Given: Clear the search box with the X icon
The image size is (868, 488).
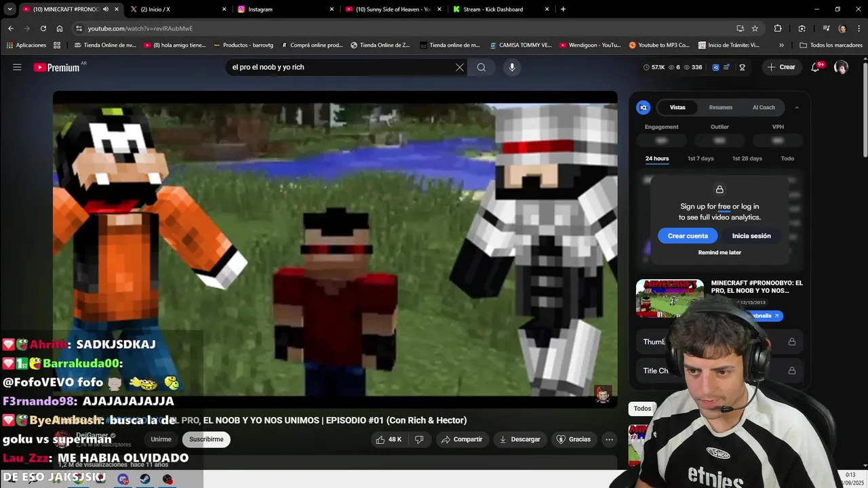Looking at the screenshot, I should pos(460,67).
